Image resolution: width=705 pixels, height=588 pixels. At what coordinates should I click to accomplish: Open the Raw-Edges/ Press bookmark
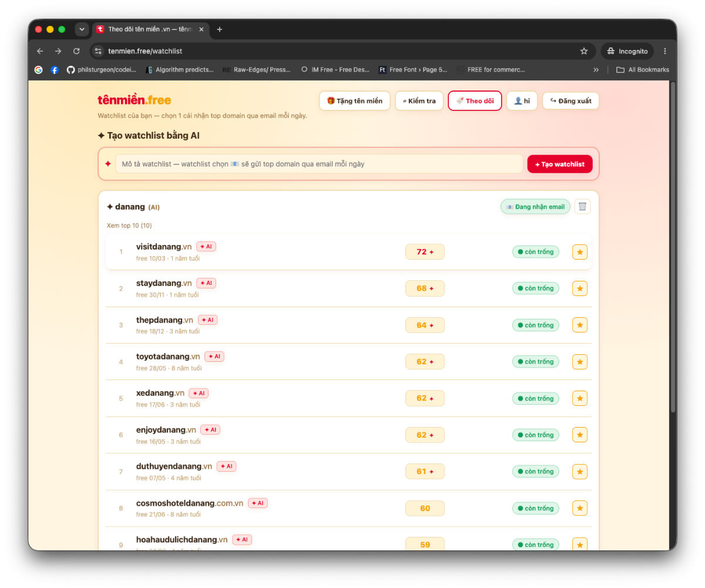click(257, 69)
